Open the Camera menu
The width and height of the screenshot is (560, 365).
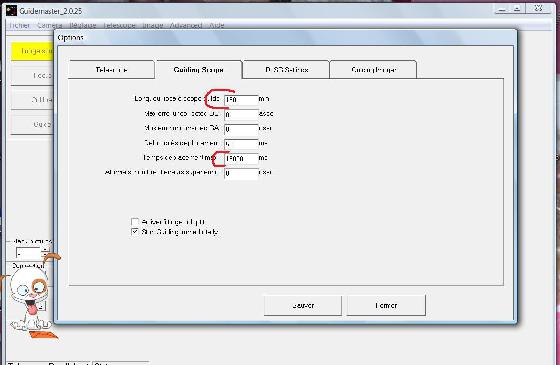coord(50,25)
